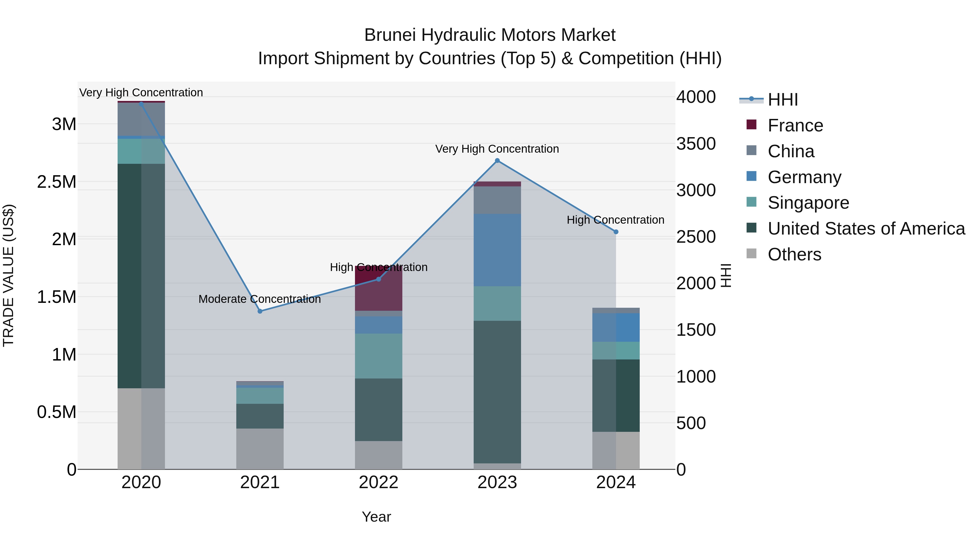The width and height of the screenshot is (980, 551).
Task: Toggle Others series in the legend
Action: [784, 254]
